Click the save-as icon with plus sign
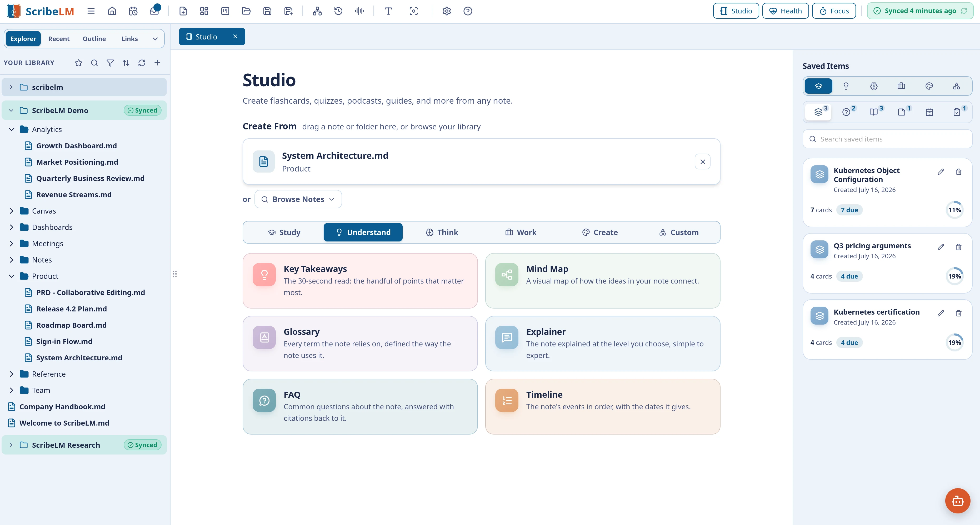Image resolution: width=980 pixels, height=525 pixels. [x=288, y=11]
